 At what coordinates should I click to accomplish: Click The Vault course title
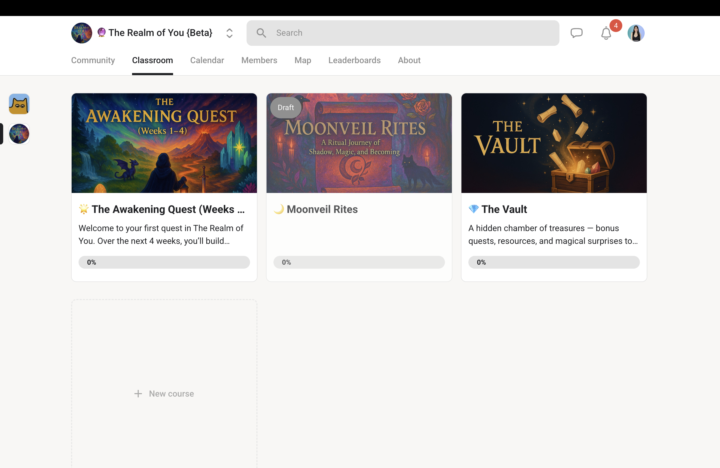(504, 209)
